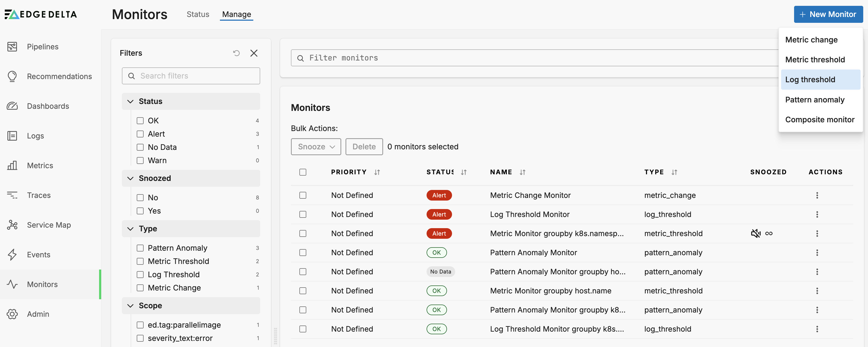Choose Pattern anomaly monitor type

[821, 99]
